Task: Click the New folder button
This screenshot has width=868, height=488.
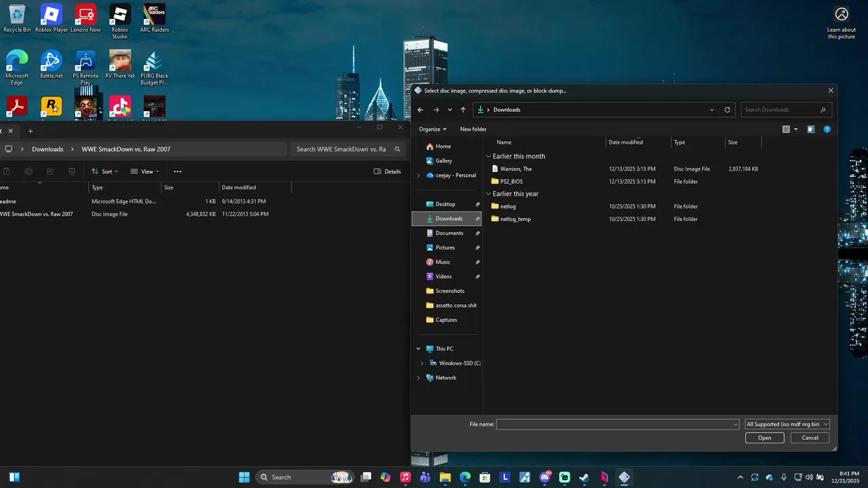Action: click(x=473, y=129)
